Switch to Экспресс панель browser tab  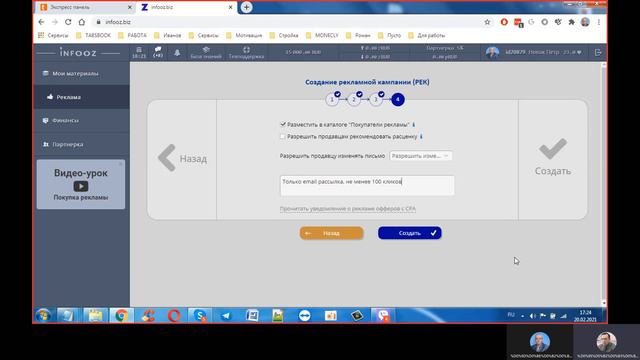(x=85, y=7)
